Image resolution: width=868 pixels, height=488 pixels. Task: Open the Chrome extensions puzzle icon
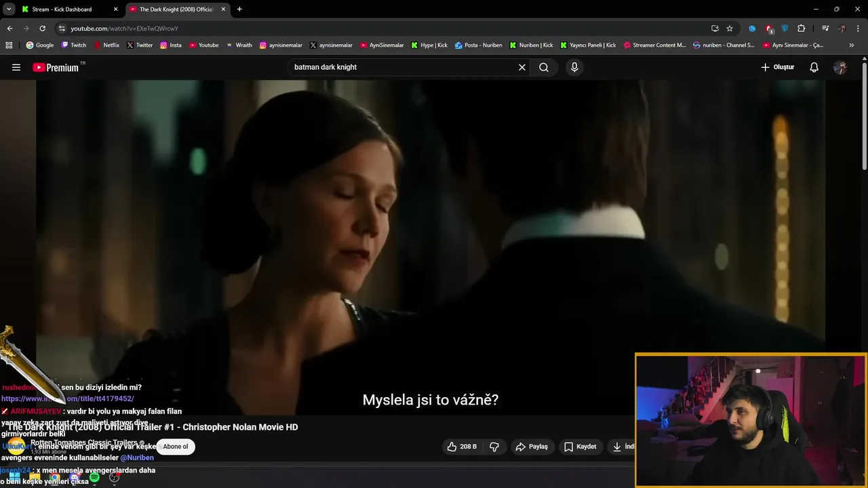pyautogui.click(x=802, y=28)
